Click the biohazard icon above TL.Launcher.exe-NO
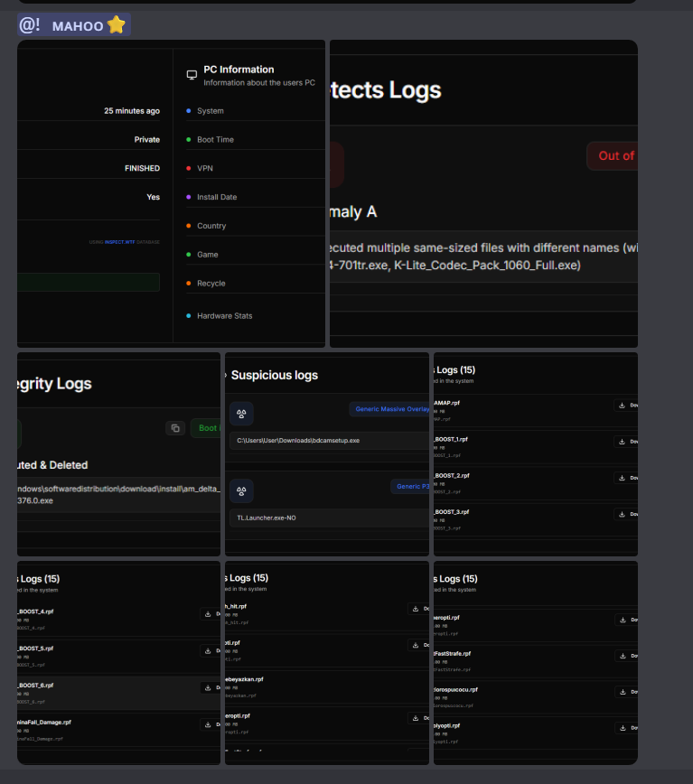 241,491
